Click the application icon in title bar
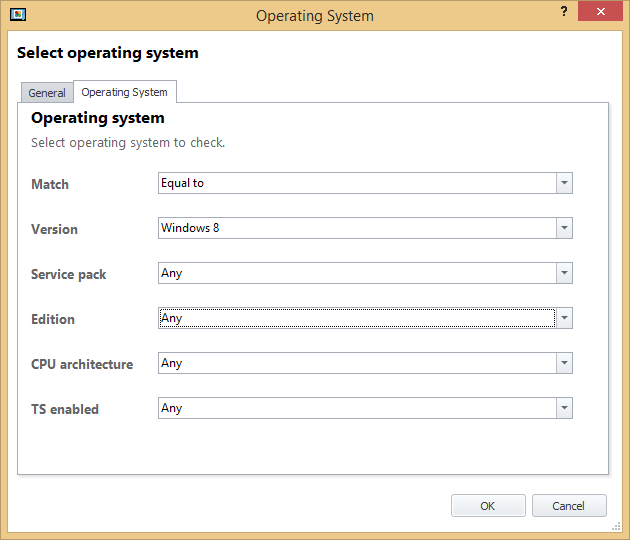Image resolution: width=630 pixels, height=540 pixels. click(18, 14)
